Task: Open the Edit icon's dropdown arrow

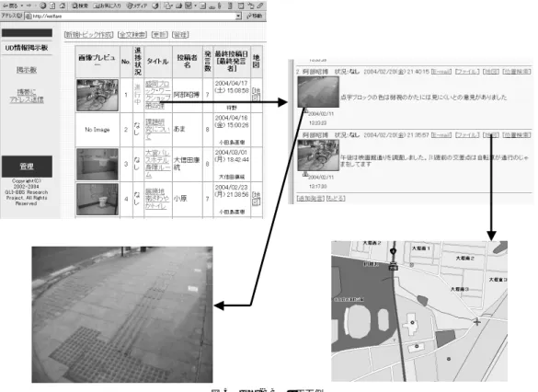Action: point(195,6)
